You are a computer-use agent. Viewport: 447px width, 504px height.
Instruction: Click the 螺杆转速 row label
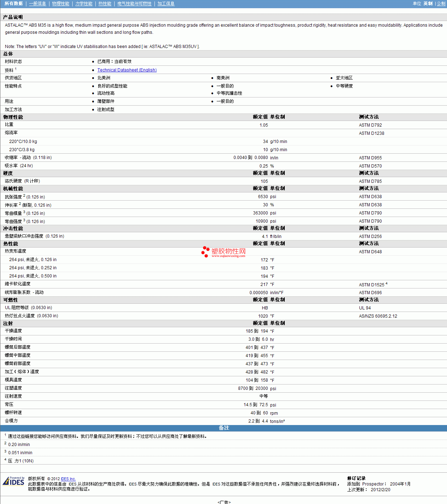13,413
